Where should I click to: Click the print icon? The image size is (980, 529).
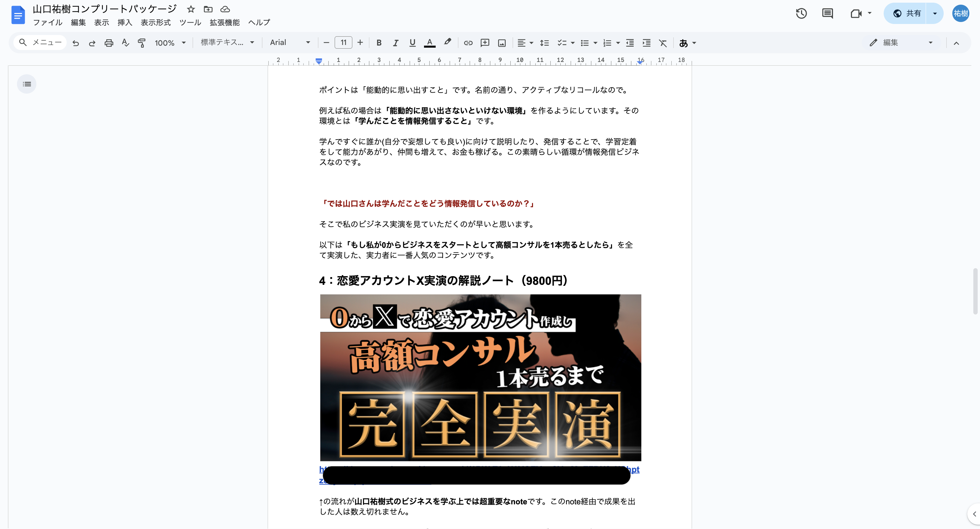tap(109, 43)
